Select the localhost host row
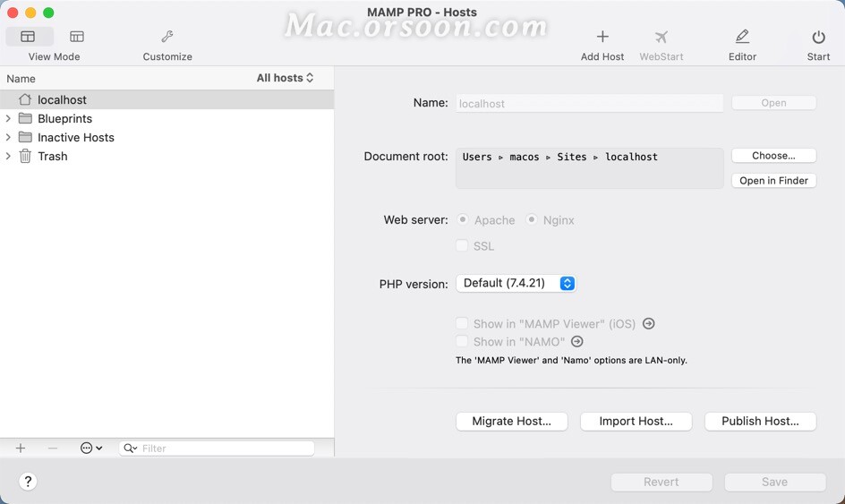Viewport: 845px width, 504px height. pos(167,99)
